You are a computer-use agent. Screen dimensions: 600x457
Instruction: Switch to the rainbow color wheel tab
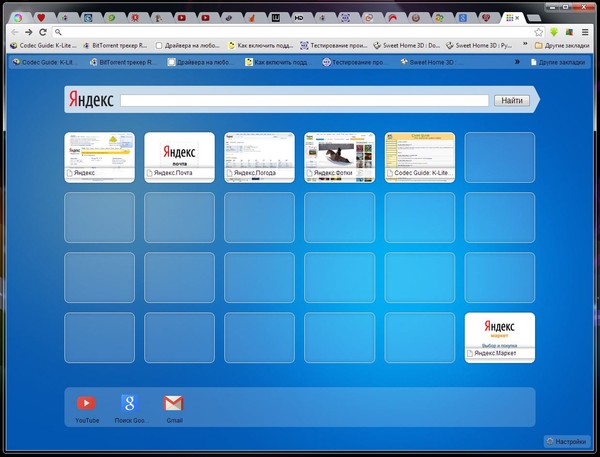point(18,18)
